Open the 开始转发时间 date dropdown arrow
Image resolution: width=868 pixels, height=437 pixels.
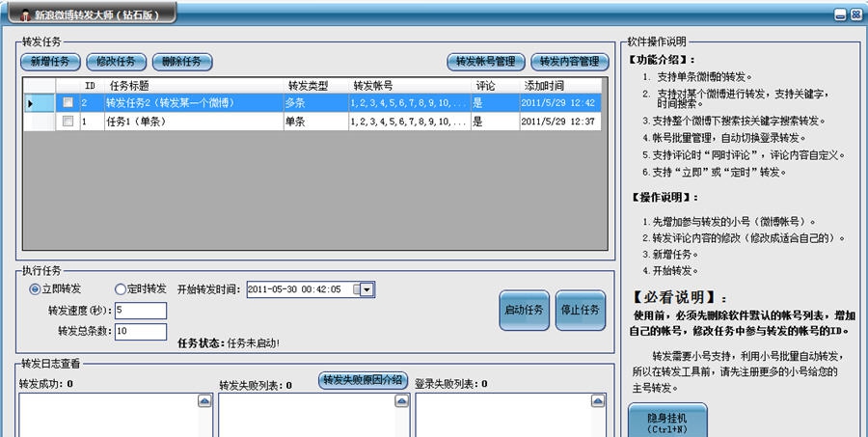367,289
